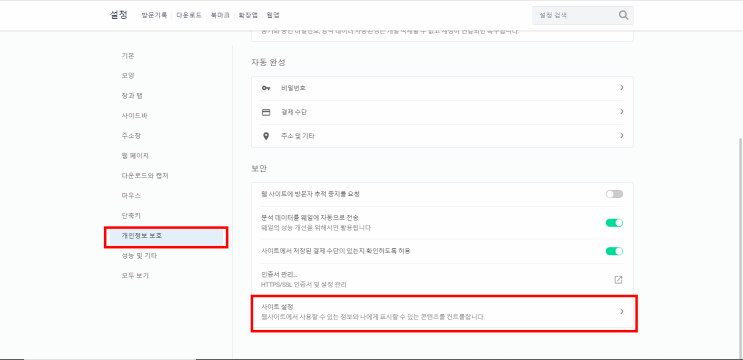Select 주소창 in the settings sidebar
The height and width of the screenshot is (360, 743).
131,135
